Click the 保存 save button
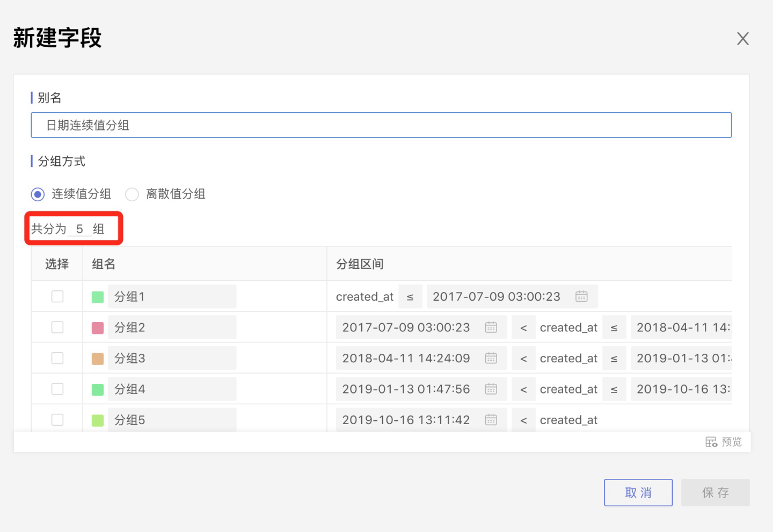 tap(715, 492)
